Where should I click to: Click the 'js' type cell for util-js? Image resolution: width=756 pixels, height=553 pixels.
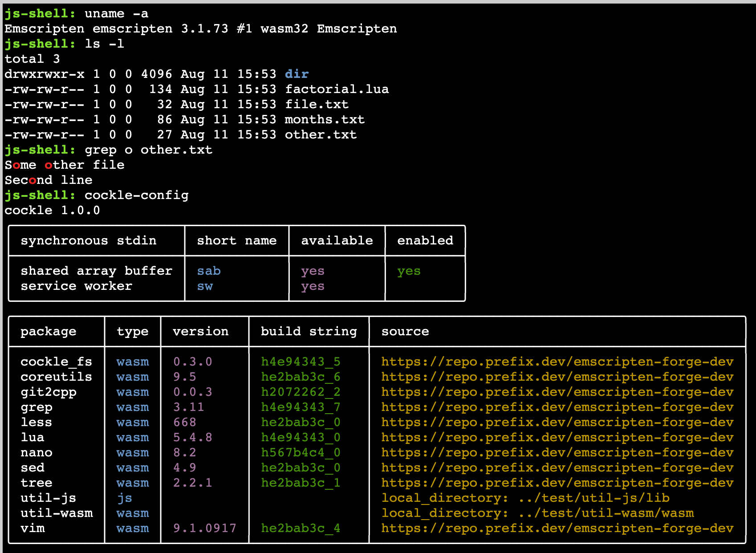pos(125,498)
